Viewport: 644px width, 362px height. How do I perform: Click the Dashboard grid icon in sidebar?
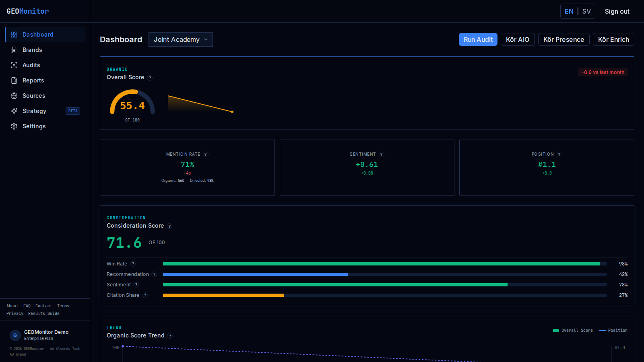pos(14,35)
